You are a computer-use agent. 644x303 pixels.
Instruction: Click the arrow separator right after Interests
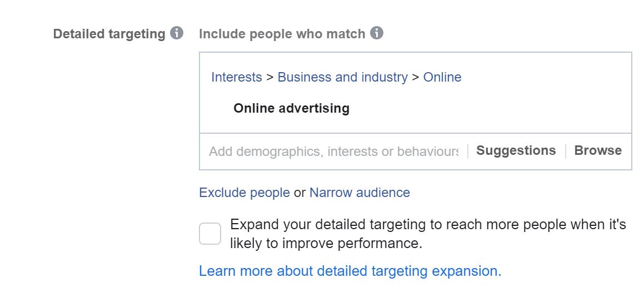270,77
